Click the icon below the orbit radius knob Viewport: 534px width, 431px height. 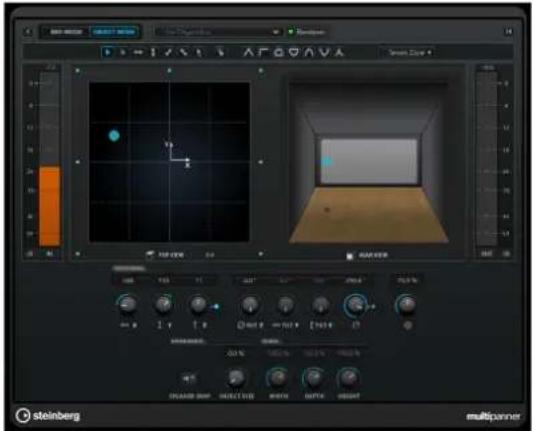pyautogui.click(x=356, y=325)
